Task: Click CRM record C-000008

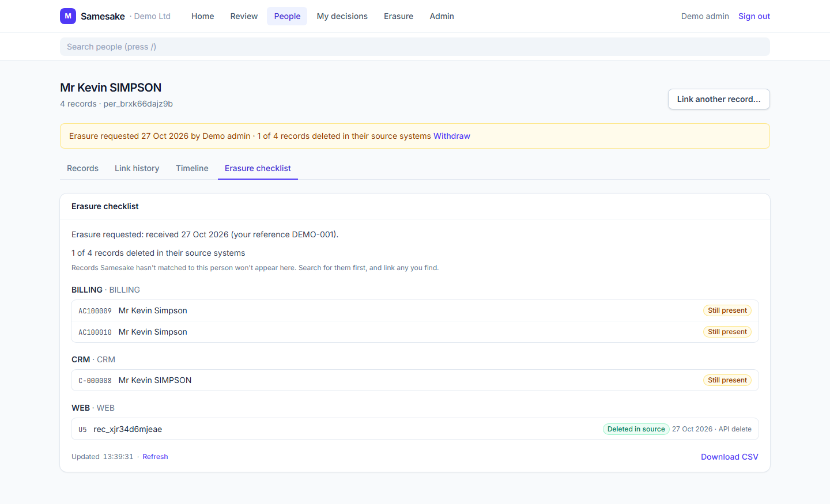Action: click(x=415, y=380)
